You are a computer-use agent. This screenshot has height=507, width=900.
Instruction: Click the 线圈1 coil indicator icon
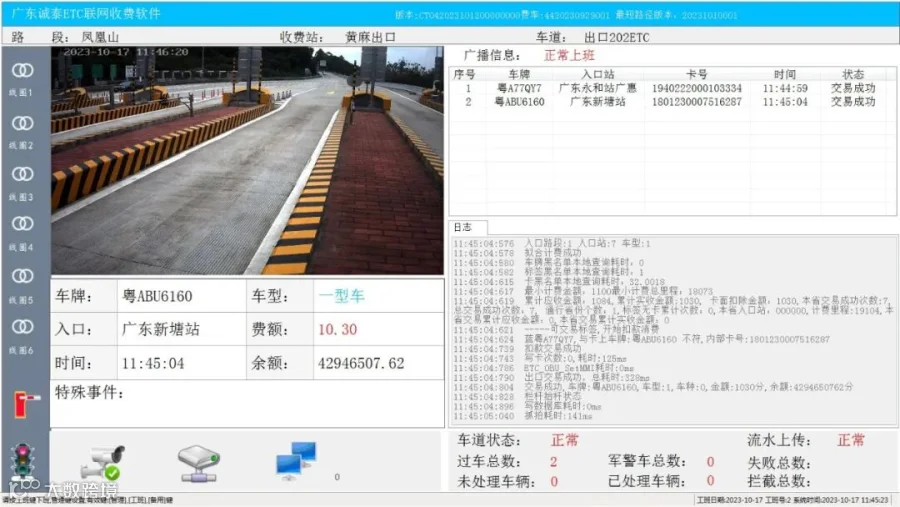(x=22, y=71)
